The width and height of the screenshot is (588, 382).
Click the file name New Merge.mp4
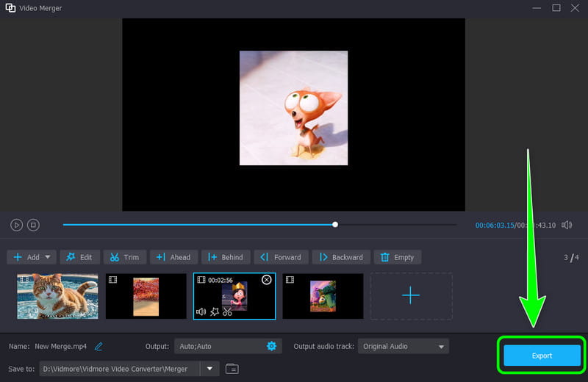pos(61,347)
